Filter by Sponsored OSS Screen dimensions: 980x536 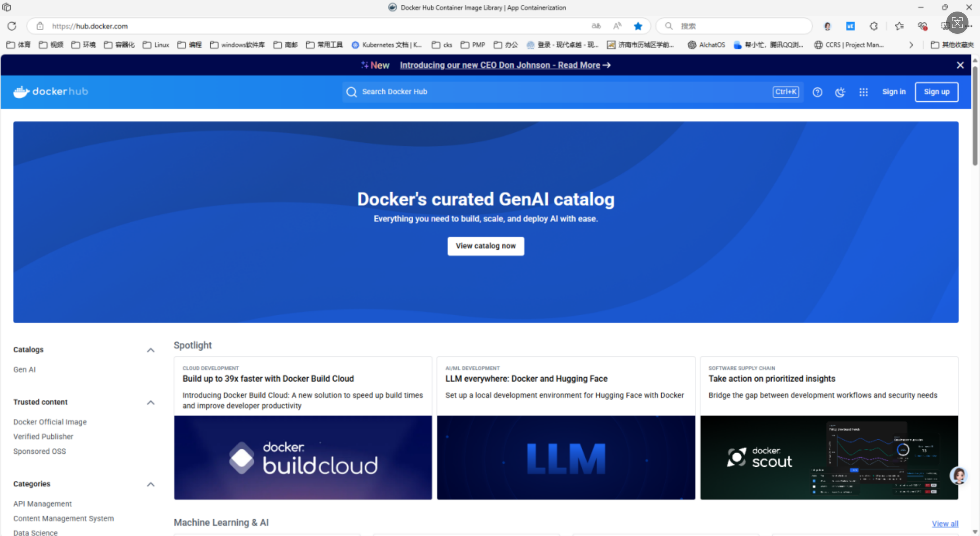coord(39,451)
